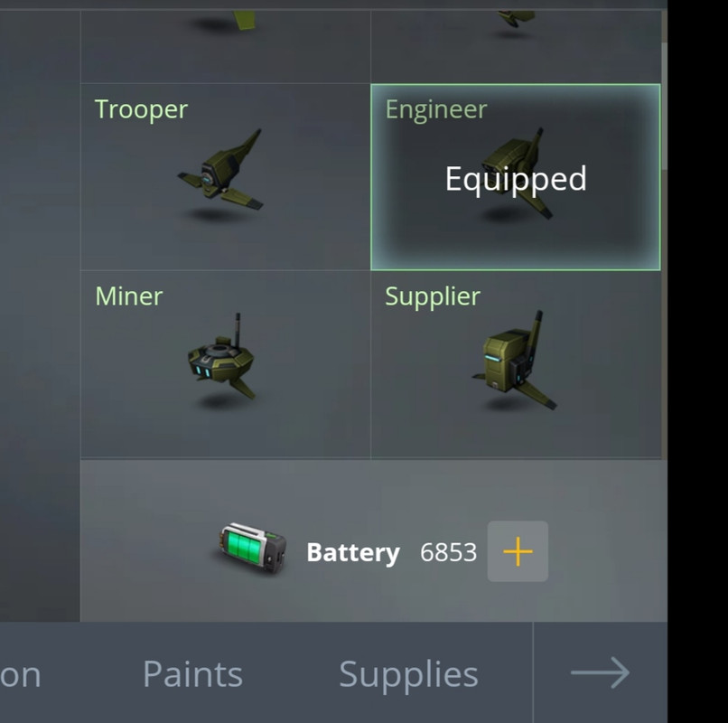This screenshot has height=723, width=728.
Task: Open the equipped Engineer drone card
Action: [516, 177]
